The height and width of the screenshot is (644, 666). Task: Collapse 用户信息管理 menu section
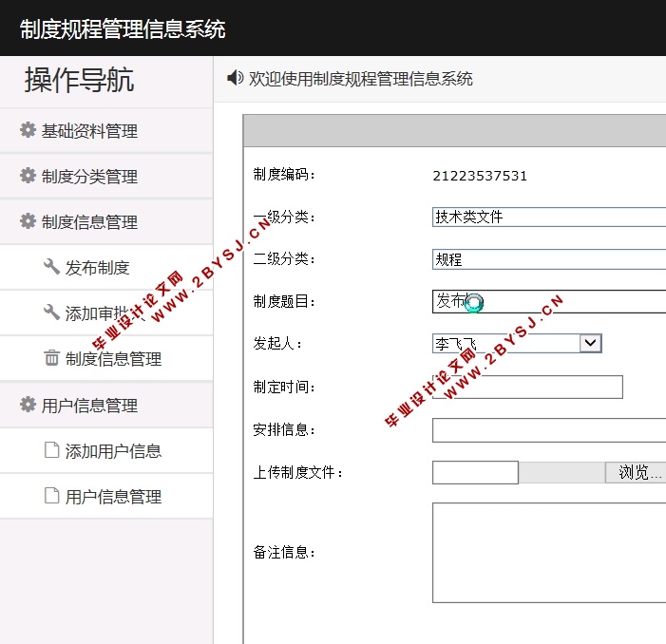click(x=106, y=406)
